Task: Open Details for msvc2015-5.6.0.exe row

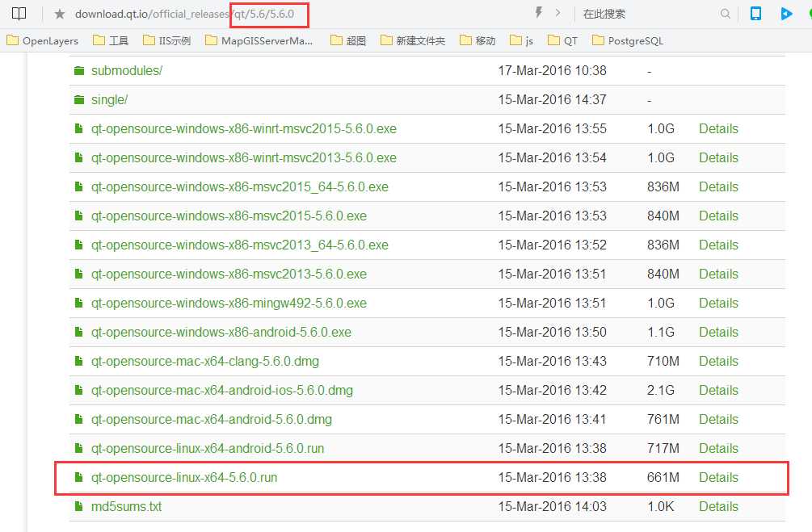Action: point(718,216)
